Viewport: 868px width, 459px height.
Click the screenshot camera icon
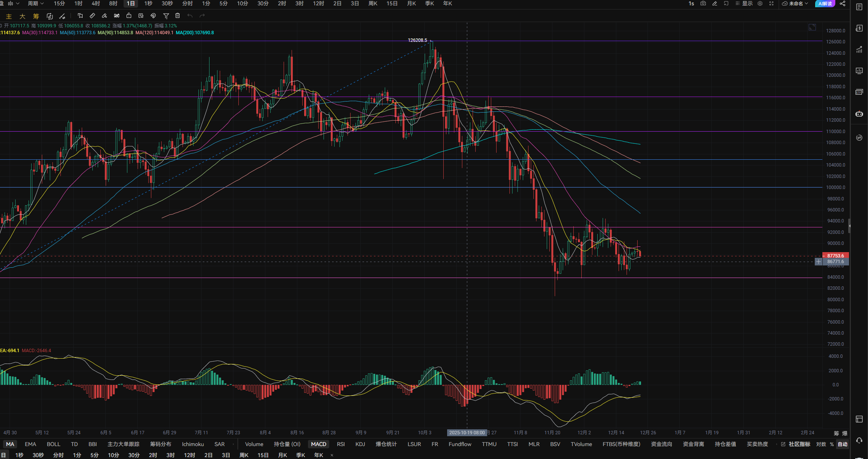703,3
